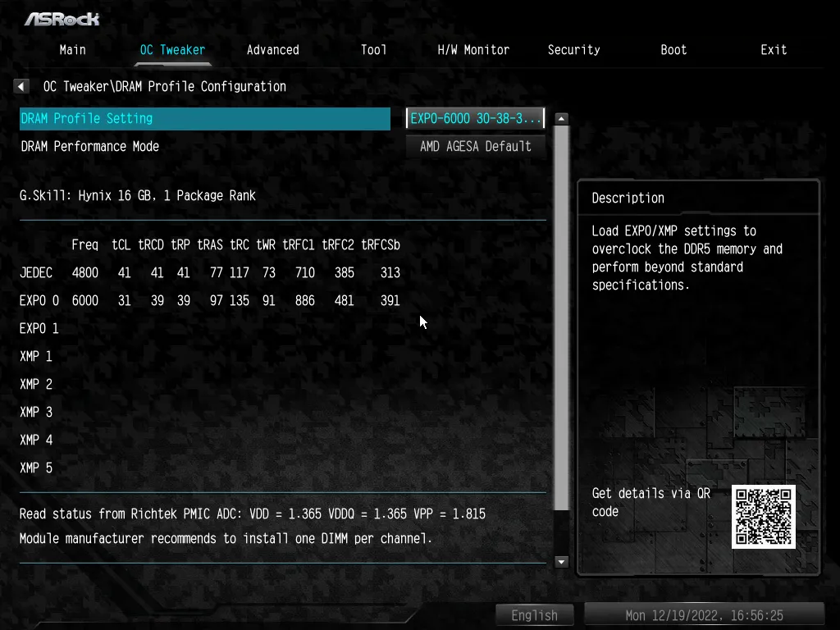This screenshot has width=840, height=630.
Task: Click EXPO 0 frequency value 6000
Action: (x=85, y=300)
